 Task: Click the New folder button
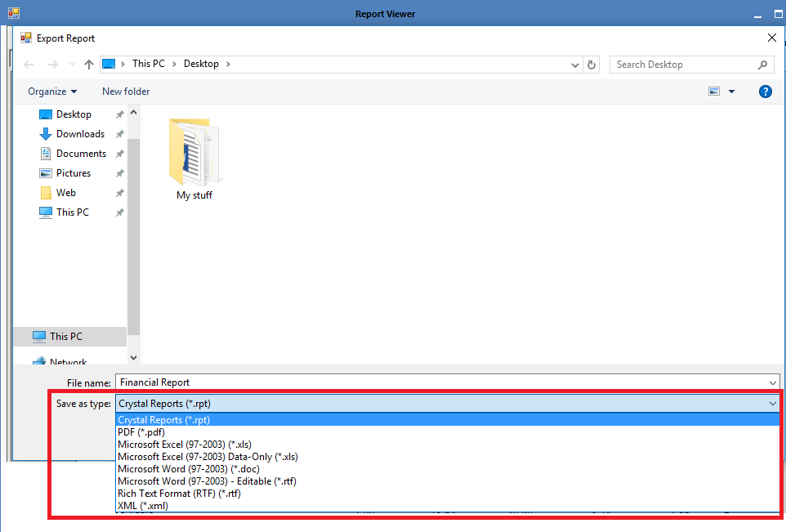(126, 92)
